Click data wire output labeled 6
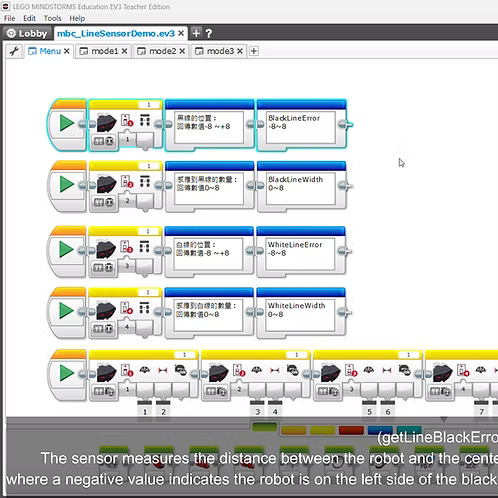The height and width of the screenshot is (498, 498). (x=388, y=409)
